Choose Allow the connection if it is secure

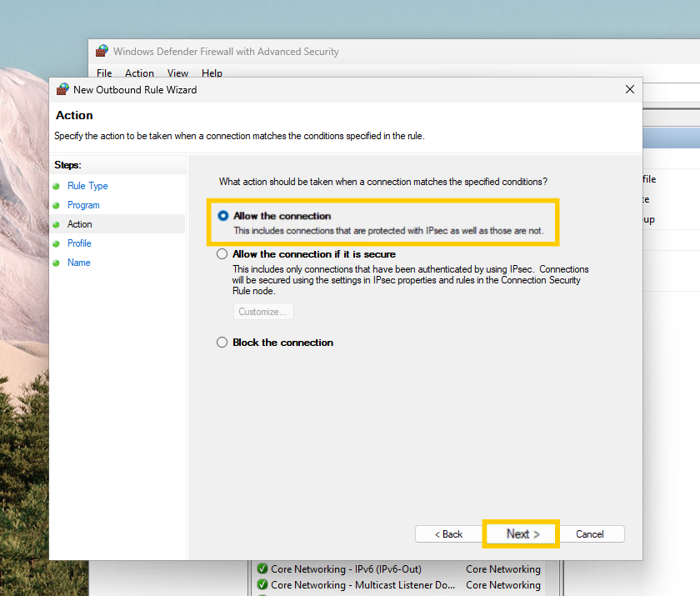coord(222,254)
